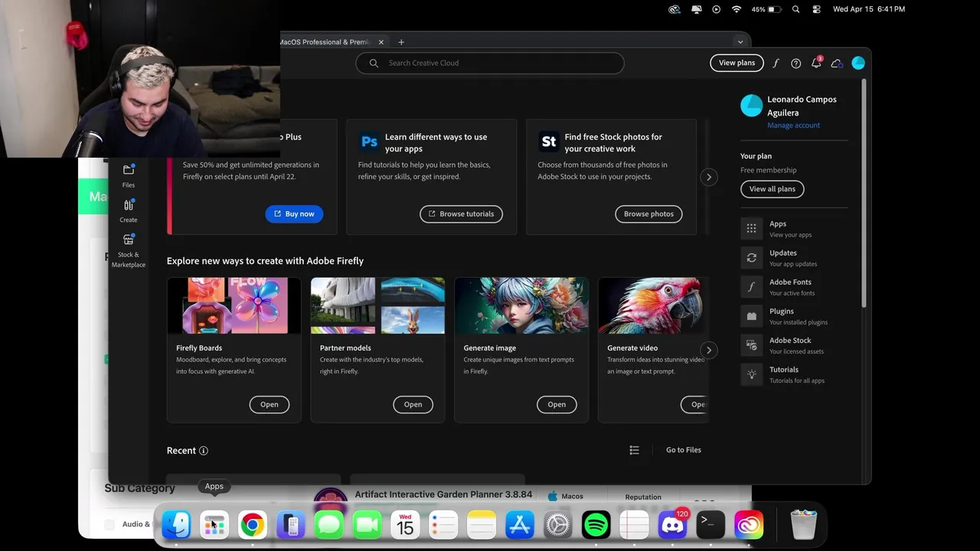Screen dimensions: 980x551
Task: Open the Partner models card
Action: click(413, 405)
